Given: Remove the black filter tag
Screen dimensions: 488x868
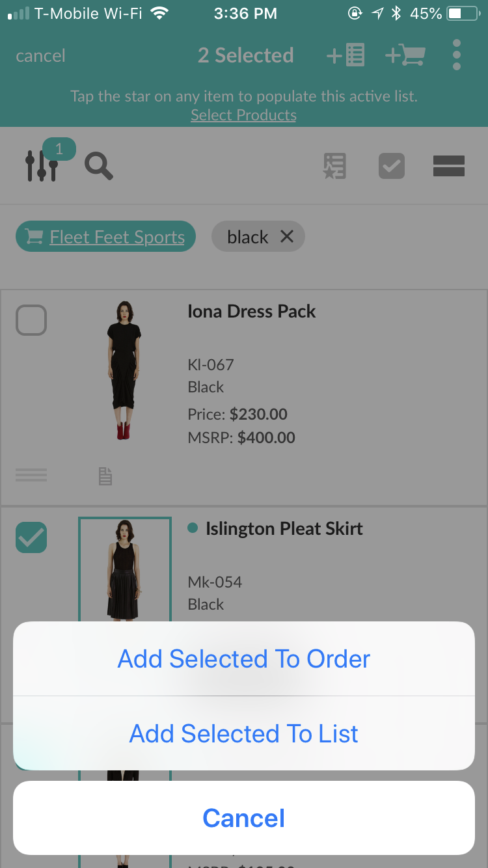Looking at the screenshot, I should coord(287,237).
